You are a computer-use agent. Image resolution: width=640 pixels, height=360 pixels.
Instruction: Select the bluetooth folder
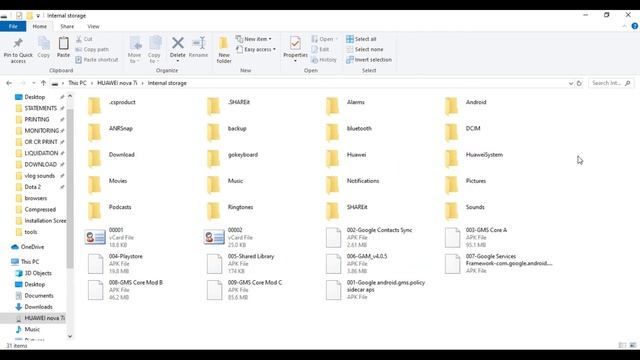349,132
